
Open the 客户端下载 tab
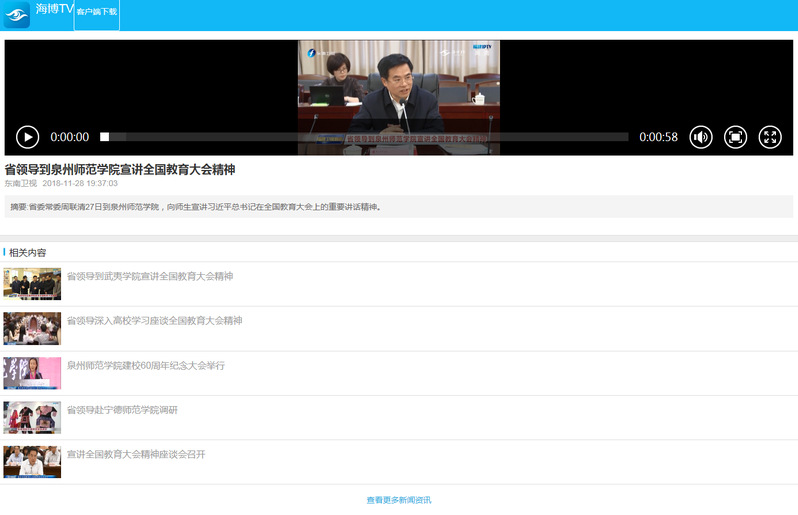click(x=96, y=13)
